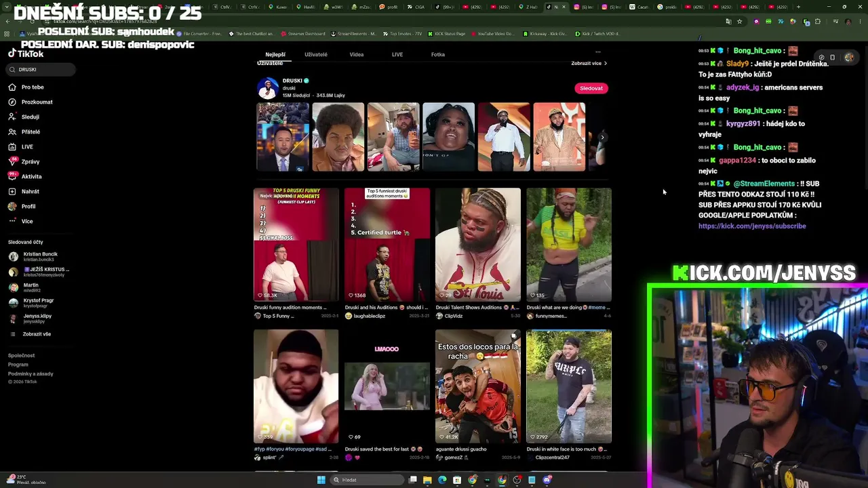Open Jenyss.klipy followed account
The image size is (868, 488).
coord(31,319)
